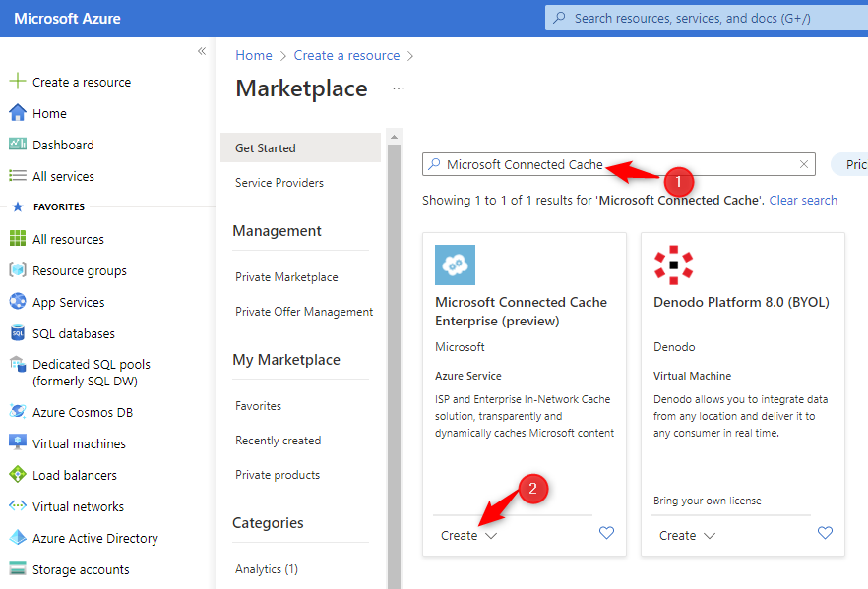
Task: Click the Create a resource plus icon
Action: [x=17, y=82]
